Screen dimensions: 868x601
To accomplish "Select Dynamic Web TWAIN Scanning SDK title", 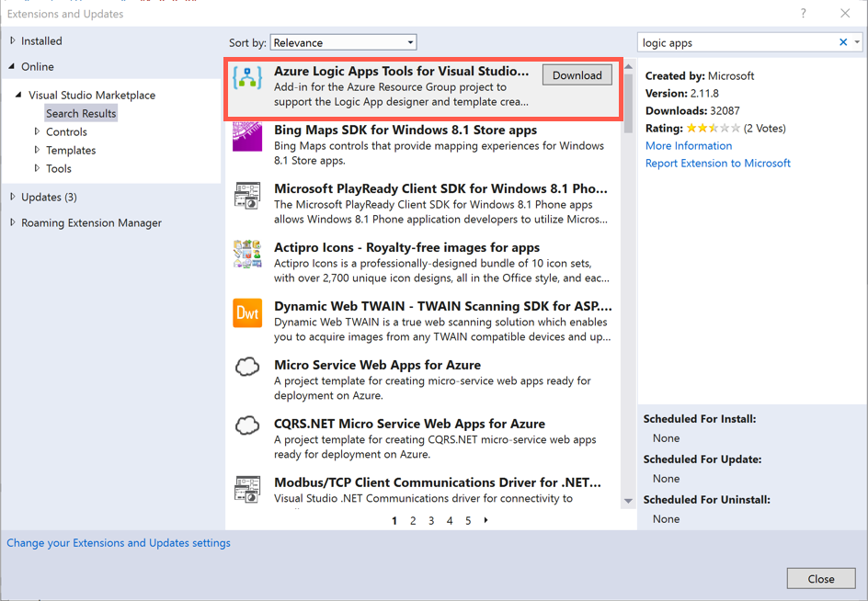I will click(443, 306).
